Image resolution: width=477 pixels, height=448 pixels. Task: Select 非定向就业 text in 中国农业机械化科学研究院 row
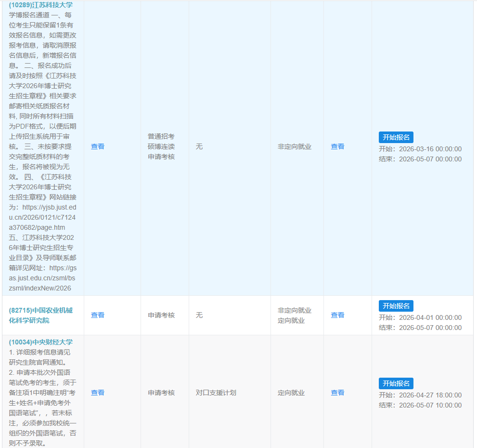(x=295, y=310)
